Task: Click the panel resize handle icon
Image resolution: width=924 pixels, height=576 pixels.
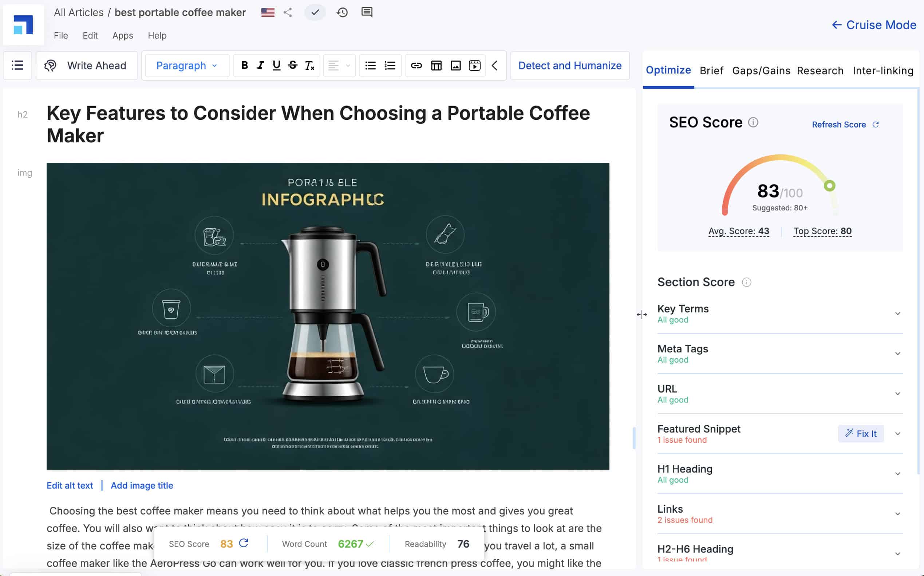Action: tap(642, 314)
